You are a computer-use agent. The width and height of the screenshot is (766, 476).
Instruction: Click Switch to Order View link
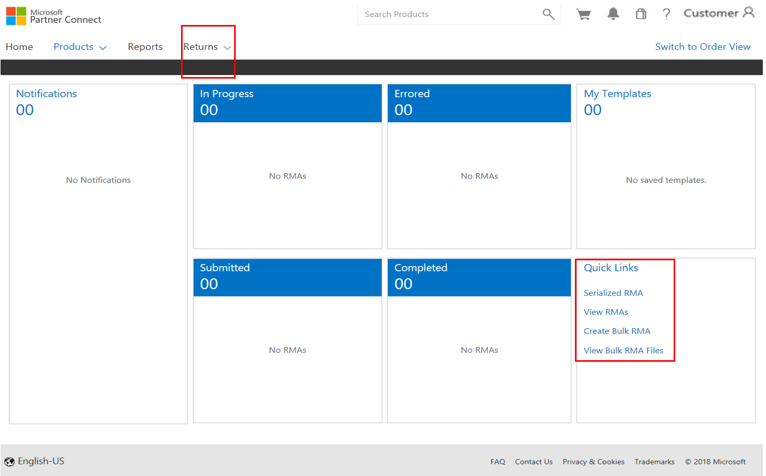[702, 47]
